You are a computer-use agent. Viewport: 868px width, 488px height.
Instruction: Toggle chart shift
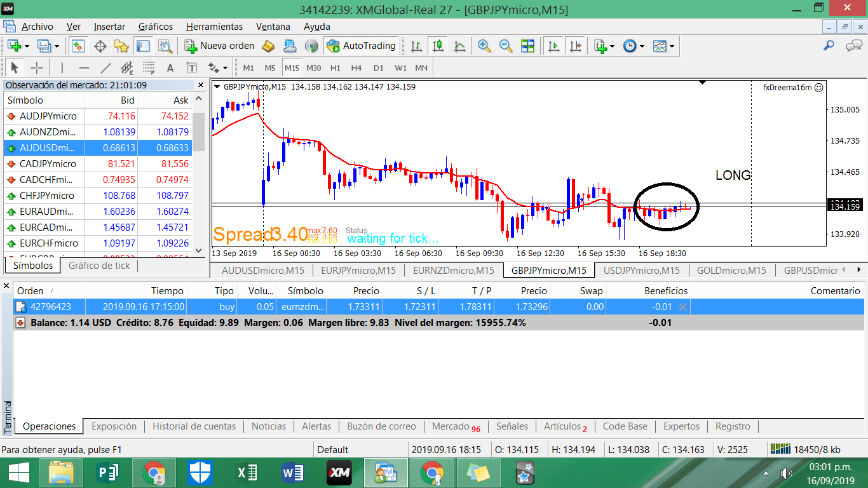575,46
